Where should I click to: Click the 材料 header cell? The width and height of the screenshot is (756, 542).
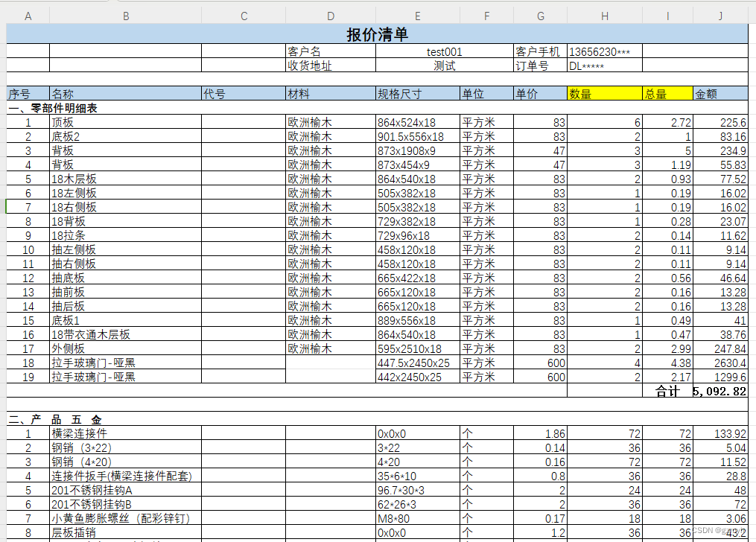point(331,94)
